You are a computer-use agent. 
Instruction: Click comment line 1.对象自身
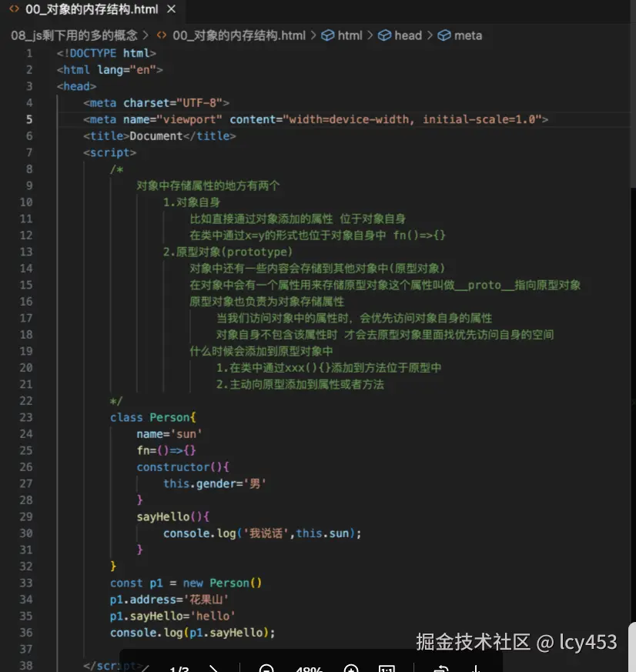(192, 202)
